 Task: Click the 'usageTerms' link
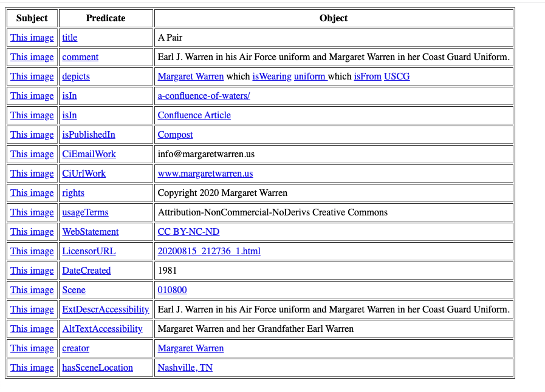click(85, 212)
